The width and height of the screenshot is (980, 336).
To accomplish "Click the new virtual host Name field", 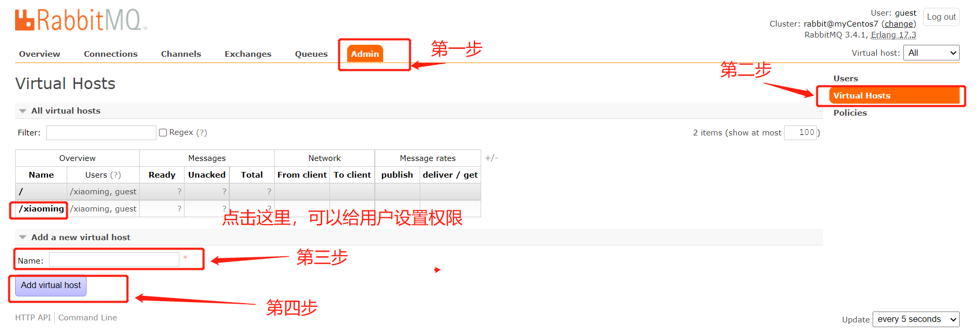I will coord(114,259).
